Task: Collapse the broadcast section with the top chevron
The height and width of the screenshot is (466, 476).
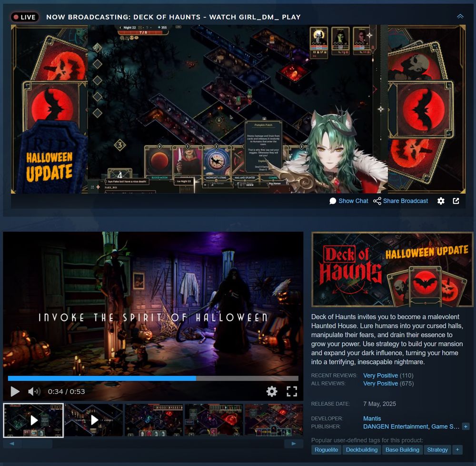Action: click(x=460, y=16)
